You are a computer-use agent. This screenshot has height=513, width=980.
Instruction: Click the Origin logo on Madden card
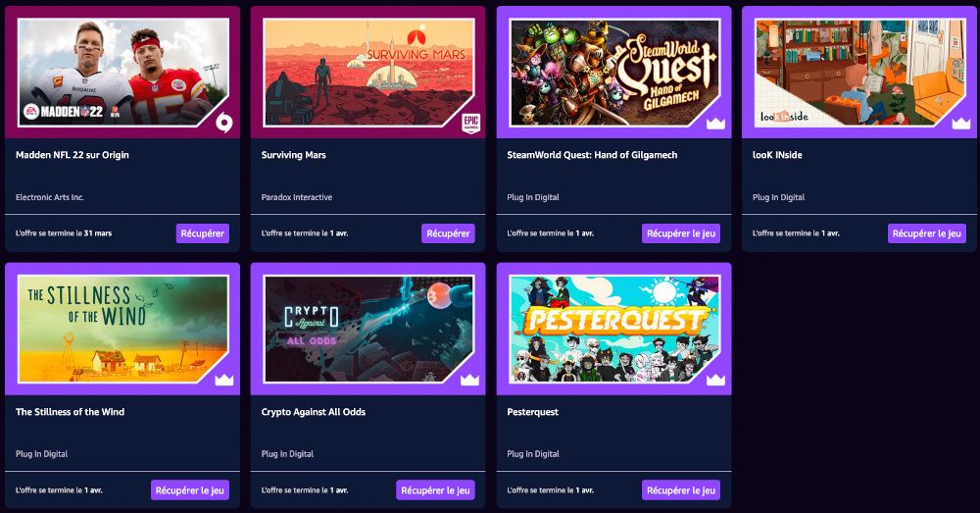[x=224, y=124]
